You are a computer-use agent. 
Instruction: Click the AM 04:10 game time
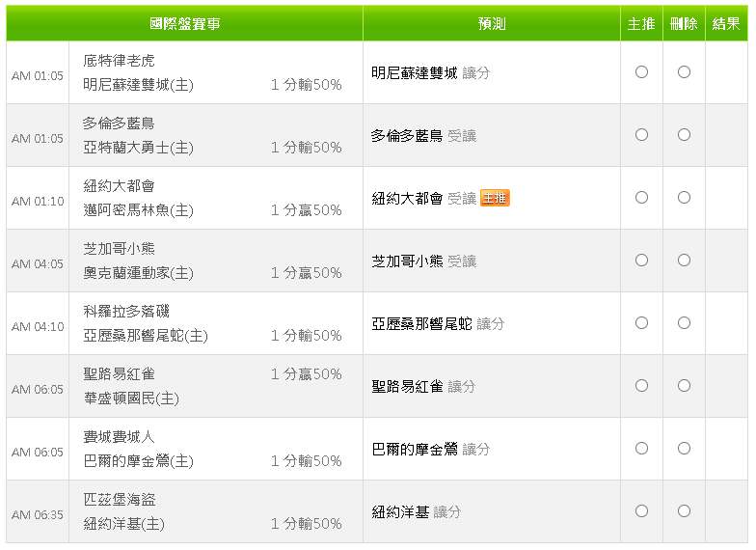point(38,326)
